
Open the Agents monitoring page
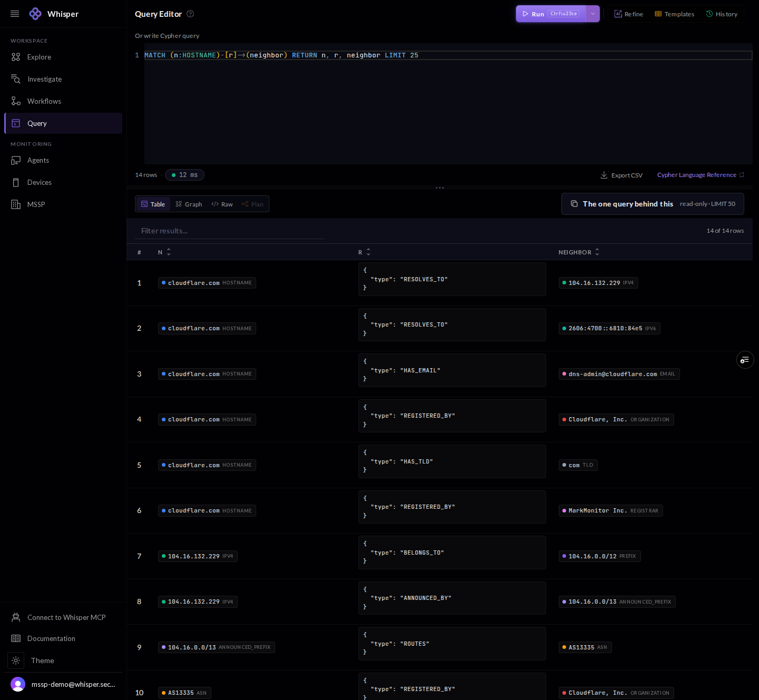click(63, 160)
